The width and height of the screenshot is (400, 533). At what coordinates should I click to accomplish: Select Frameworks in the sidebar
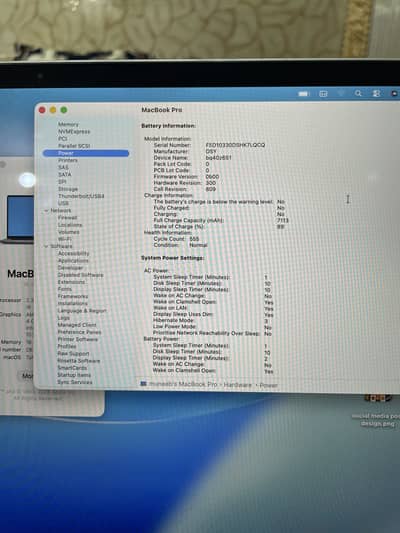(x=73, y=296)
